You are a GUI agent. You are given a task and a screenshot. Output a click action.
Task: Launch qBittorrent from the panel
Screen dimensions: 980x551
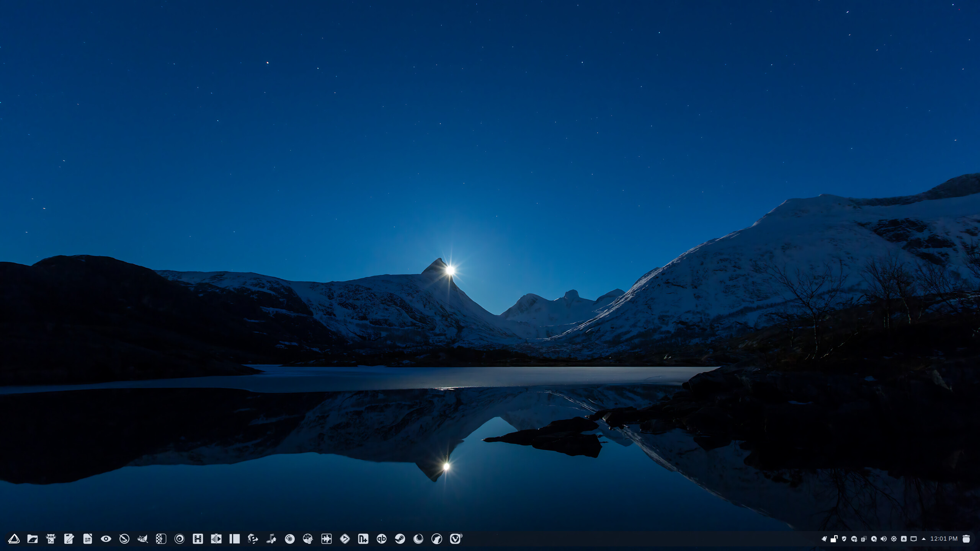pyautogui.click(x=381, y=539)
